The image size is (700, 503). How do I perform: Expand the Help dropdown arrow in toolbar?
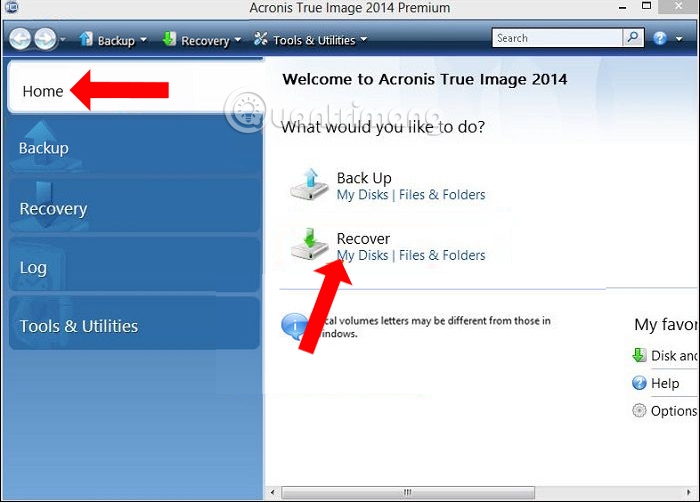(679, 39)
